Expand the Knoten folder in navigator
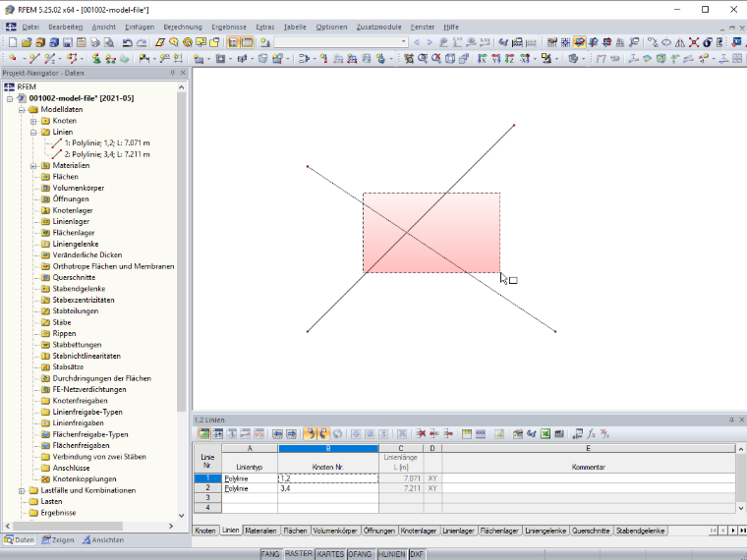The image size is (747, 560). pos(33,121)
